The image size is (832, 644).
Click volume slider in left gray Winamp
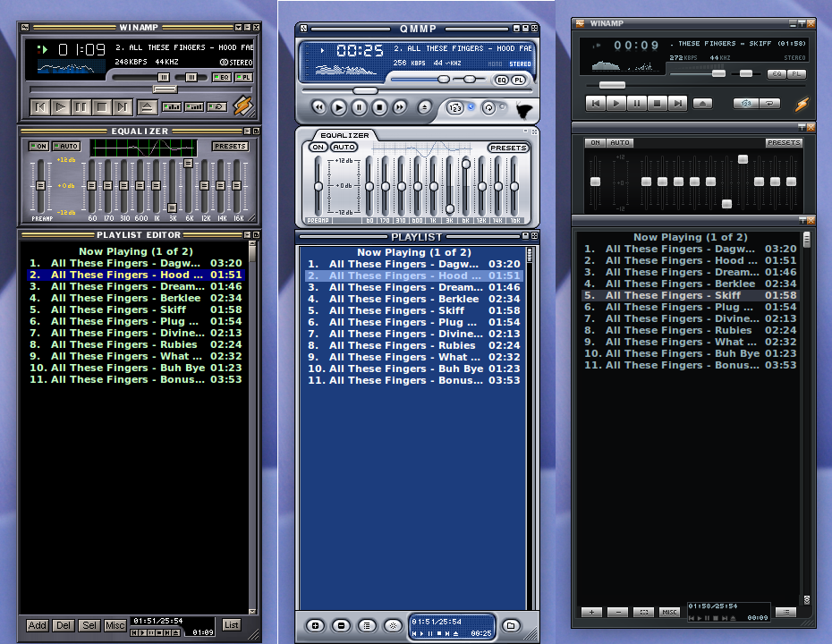point(164,78)
